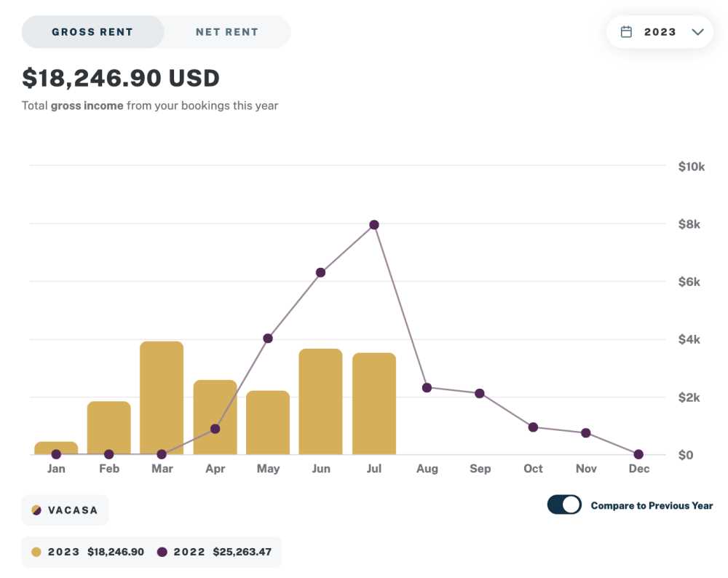
Task: Click the chevron arrow next to 2023
Action: 697,32
